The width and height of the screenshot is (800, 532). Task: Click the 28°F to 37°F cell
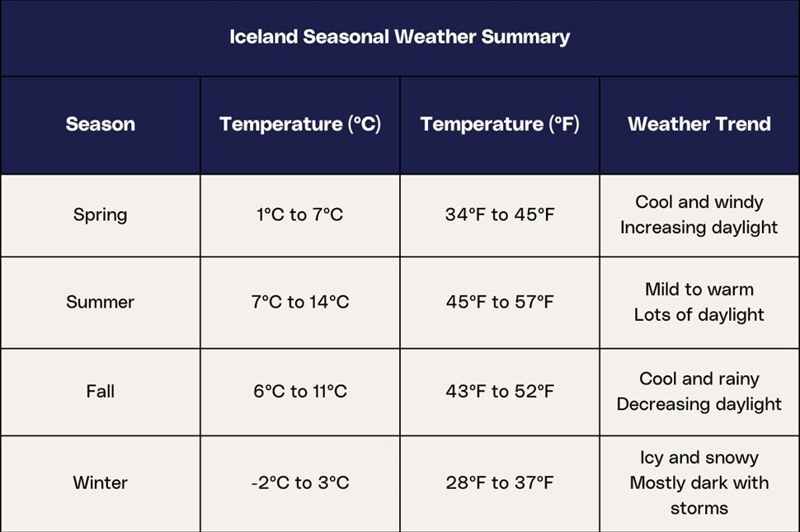point(500,483)
